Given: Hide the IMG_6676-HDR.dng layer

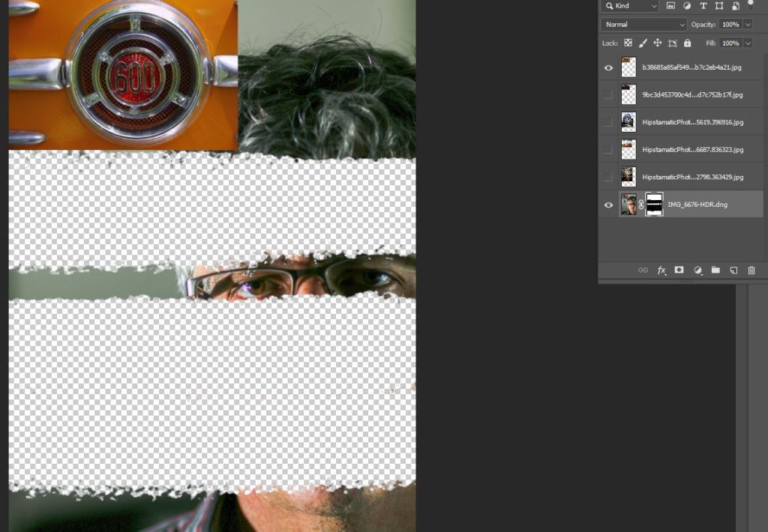Looking at the screenshot, I should coord(608,205).
